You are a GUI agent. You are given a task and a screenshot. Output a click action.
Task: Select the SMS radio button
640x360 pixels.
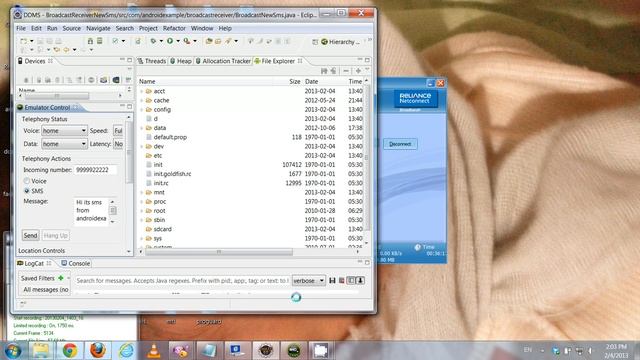[27, 191]
